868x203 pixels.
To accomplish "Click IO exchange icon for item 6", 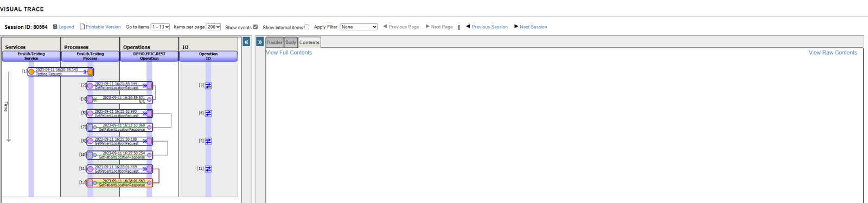I will [208, 113].
